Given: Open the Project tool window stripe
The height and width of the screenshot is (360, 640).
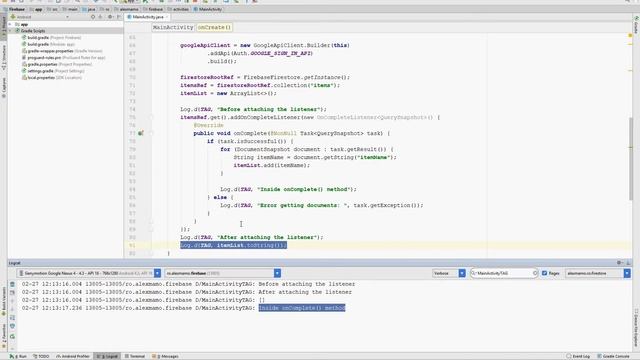Looking at the screenshot, I should [x=4, y=29].
